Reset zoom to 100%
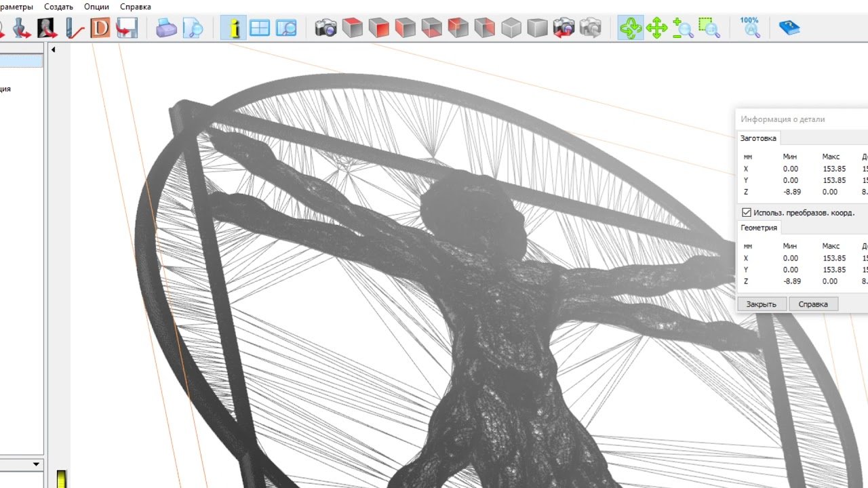This screenshot has height=488, width=868. 749,28
